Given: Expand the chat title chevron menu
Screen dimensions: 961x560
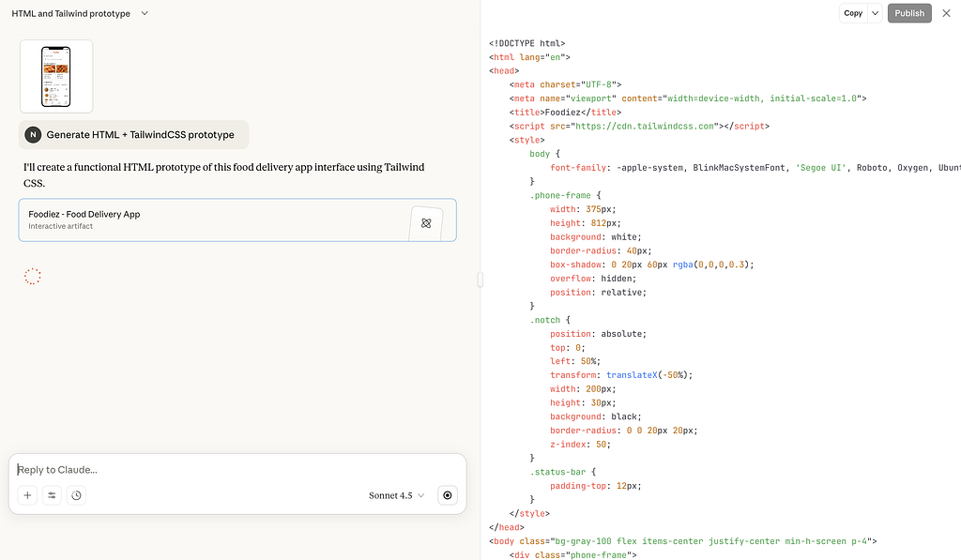Looking at the screenshot, I should [x=144, y=14].
